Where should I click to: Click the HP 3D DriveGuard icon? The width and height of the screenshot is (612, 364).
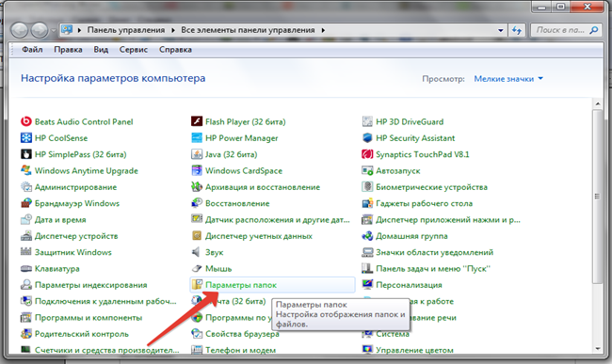tap(367, 121)
